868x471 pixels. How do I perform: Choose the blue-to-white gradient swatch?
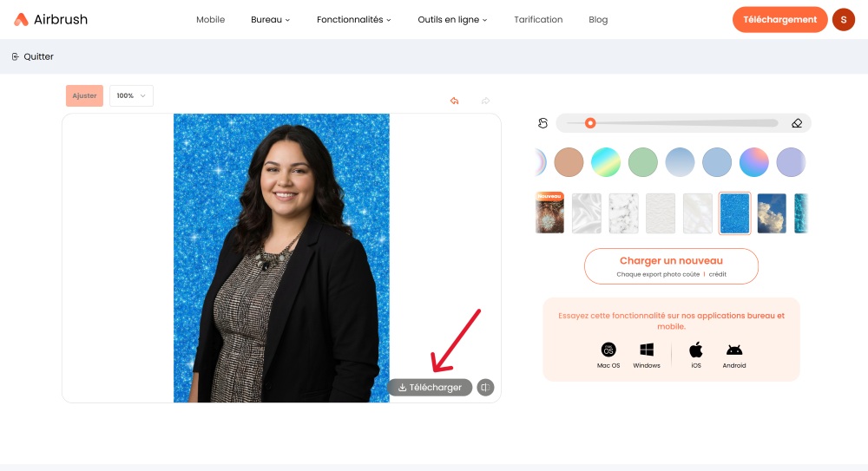680,162
